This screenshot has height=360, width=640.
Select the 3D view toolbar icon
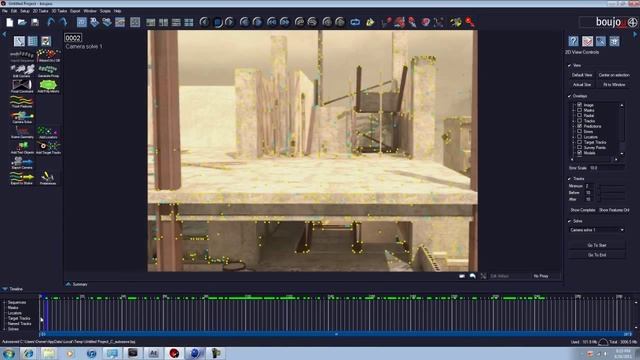pos(94,22)
